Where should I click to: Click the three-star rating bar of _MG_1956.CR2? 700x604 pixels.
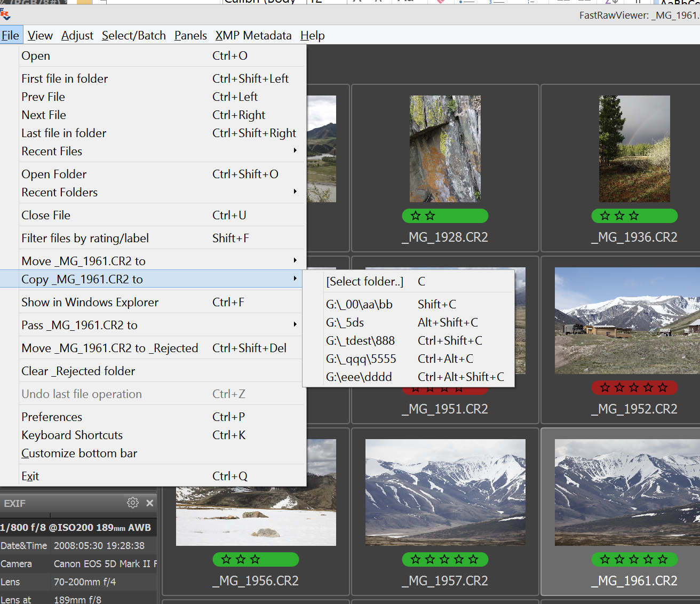(256, 560)
